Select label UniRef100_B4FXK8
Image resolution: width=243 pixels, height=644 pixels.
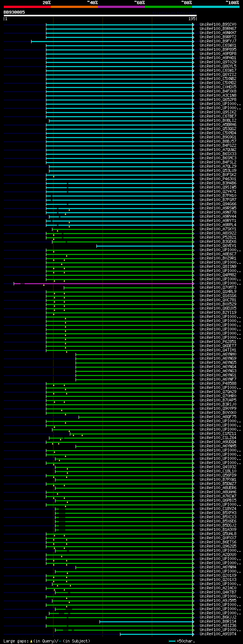pyautogui.click(x=218, y=91)
